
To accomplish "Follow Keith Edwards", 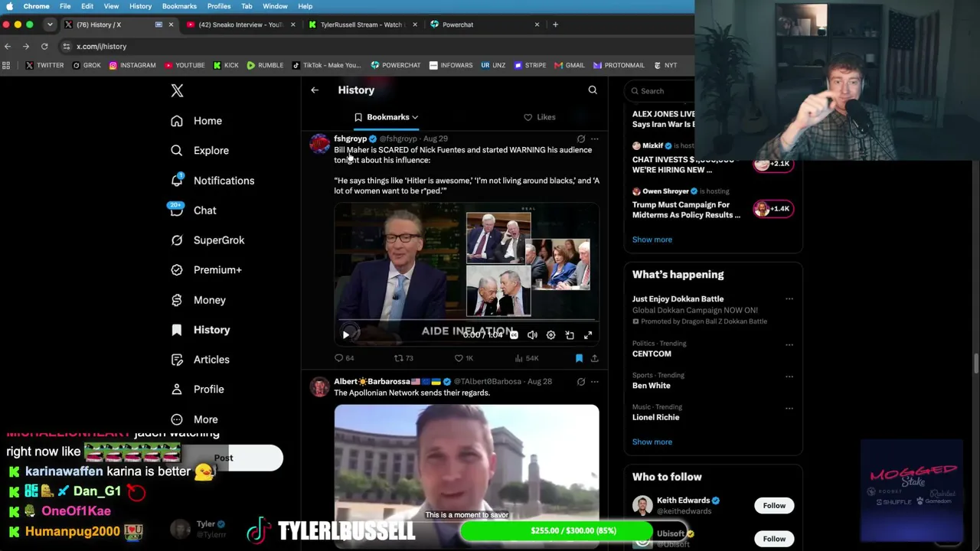I will point(774,506).
